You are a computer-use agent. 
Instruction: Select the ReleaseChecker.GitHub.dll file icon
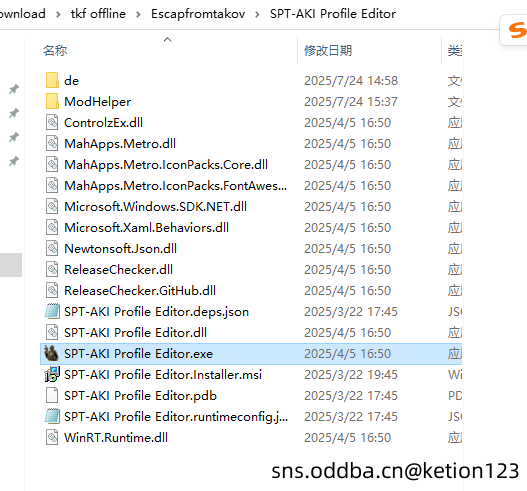(x=52, y=290)
